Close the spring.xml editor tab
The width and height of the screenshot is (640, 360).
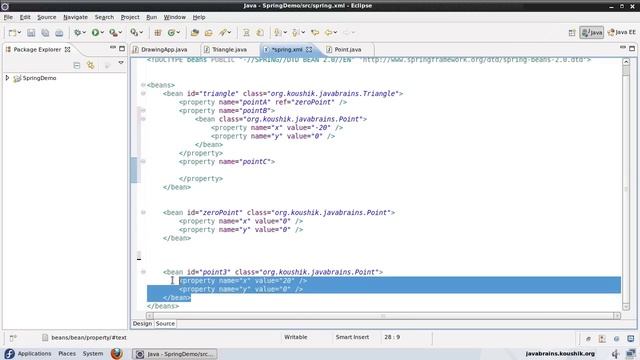(309, 49)
